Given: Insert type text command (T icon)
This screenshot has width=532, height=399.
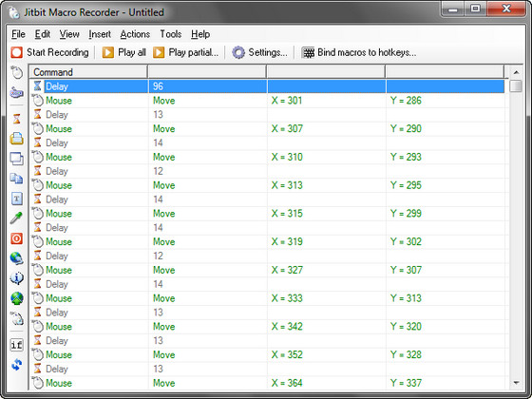Looking at the screenshot, I should pyautogui.click(x=17, y=199).
